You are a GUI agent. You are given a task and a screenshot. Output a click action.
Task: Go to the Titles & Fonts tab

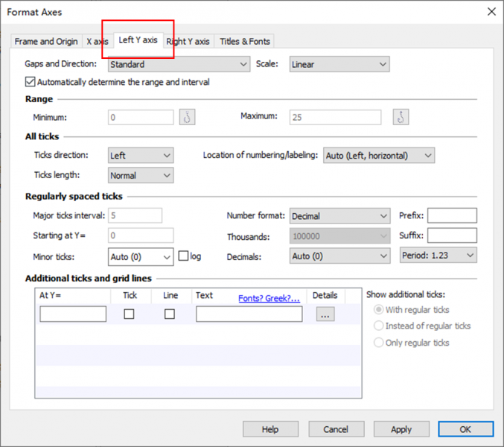coord(245,42)
